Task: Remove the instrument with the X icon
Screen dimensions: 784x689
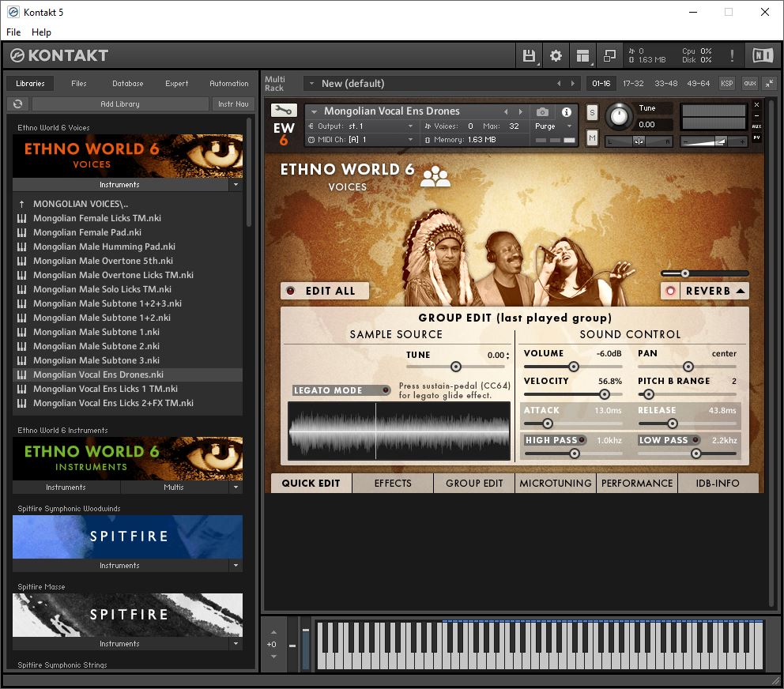Action: (756, 104)
